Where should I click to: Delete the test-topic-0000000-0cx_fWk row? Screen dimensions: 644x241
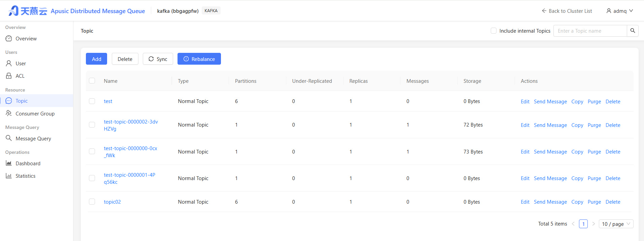tap(613, 151)
